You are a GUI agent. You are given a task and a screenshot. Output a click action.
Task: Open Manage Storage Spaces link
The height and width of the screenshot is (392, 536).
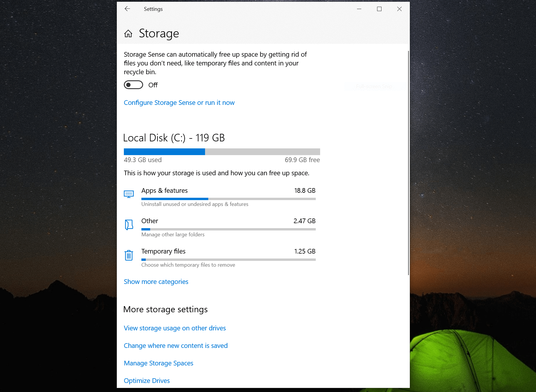coord(159,363)
